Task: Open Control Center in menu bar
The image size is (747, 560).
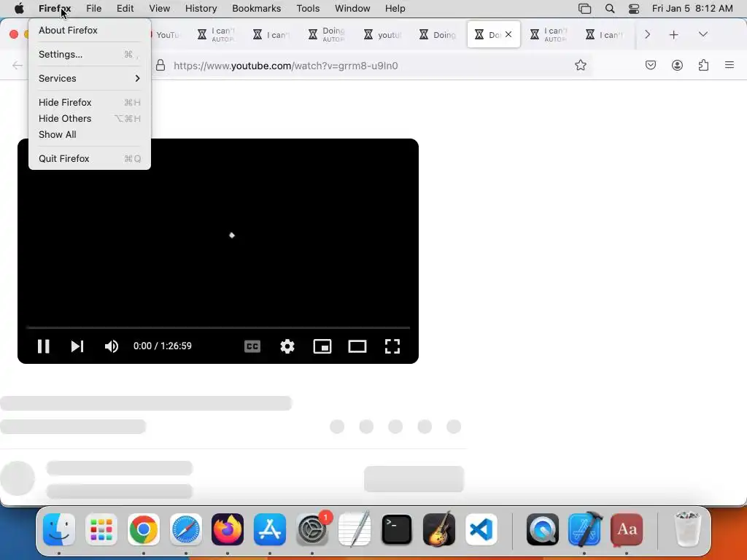Action: [634, 9]
